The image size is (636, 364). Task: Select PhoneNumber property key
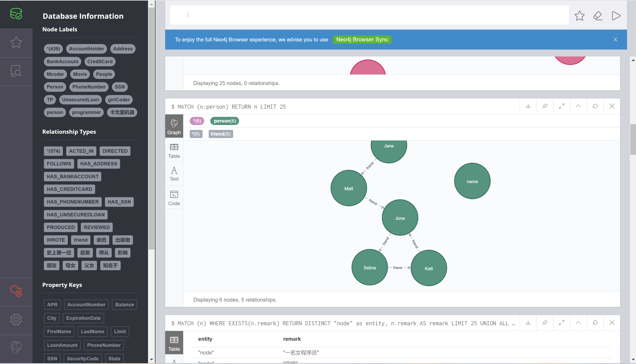point(104,345)
